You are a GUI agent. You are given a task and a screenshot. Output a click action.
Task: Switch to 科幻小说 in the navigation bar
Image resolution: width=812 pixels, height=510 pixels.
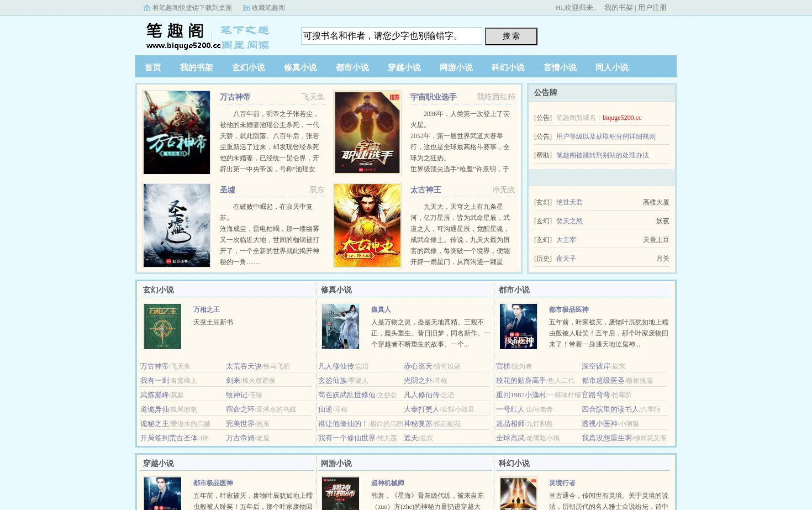(508, 67)
